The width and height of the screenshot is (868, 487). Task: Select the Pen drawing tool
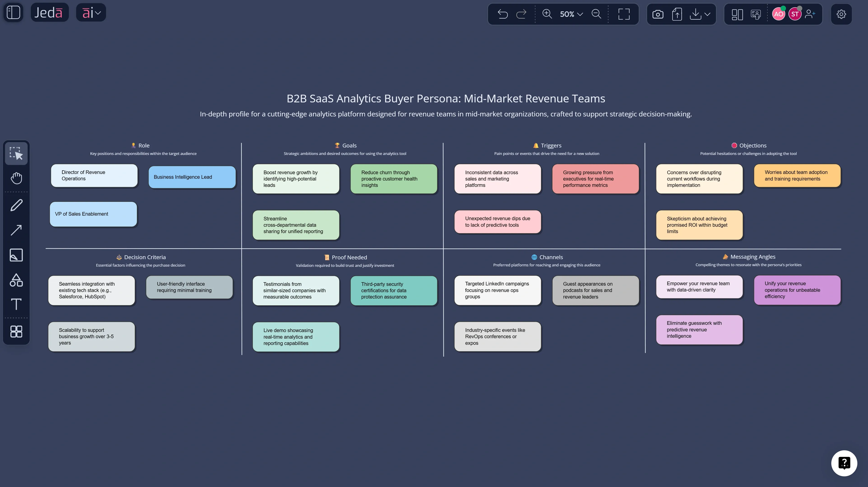(x=16, y=205)
